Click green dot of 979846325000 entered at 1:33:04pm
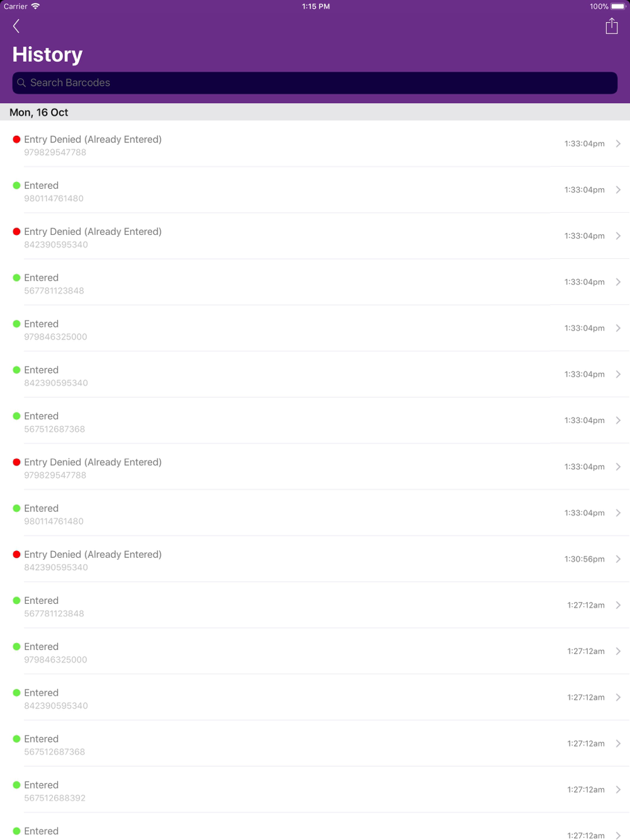Screen dimensions: 630x840 point(16,324)
